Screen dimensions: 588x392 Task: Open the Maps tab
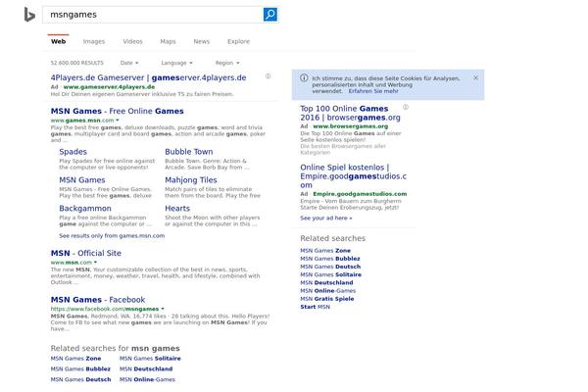coord(168,41)
